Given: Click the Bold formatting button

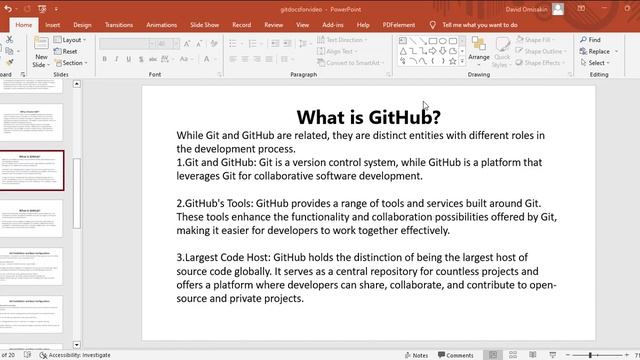Looking at the screenshot, I should (x=104, y=59).
